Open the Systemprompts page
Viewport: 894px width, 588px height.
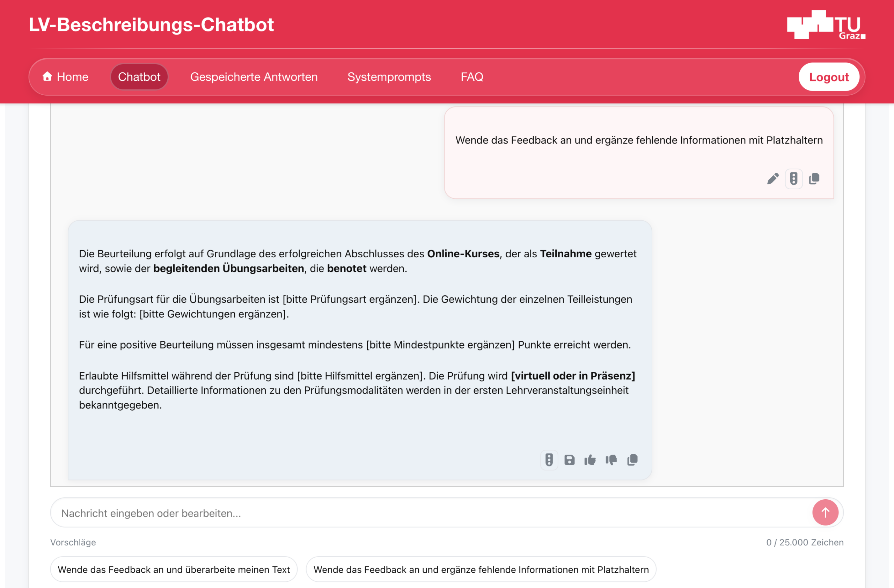389,76
